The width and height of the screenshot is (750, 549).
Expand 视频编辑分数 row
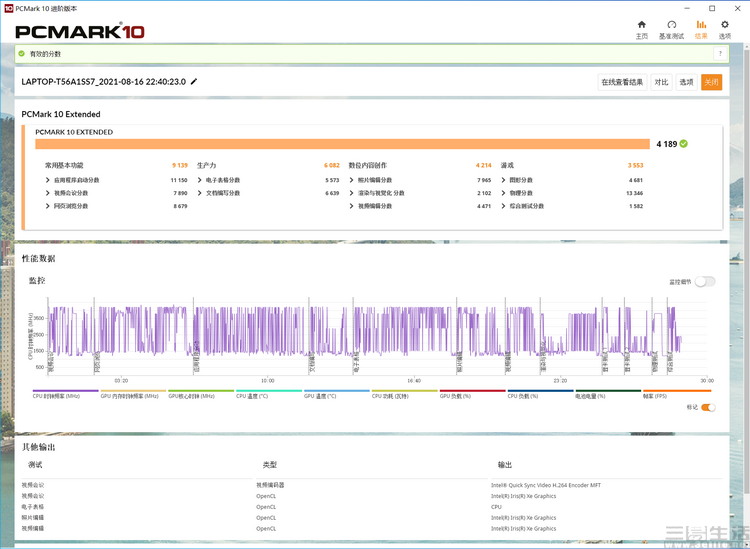352,206
